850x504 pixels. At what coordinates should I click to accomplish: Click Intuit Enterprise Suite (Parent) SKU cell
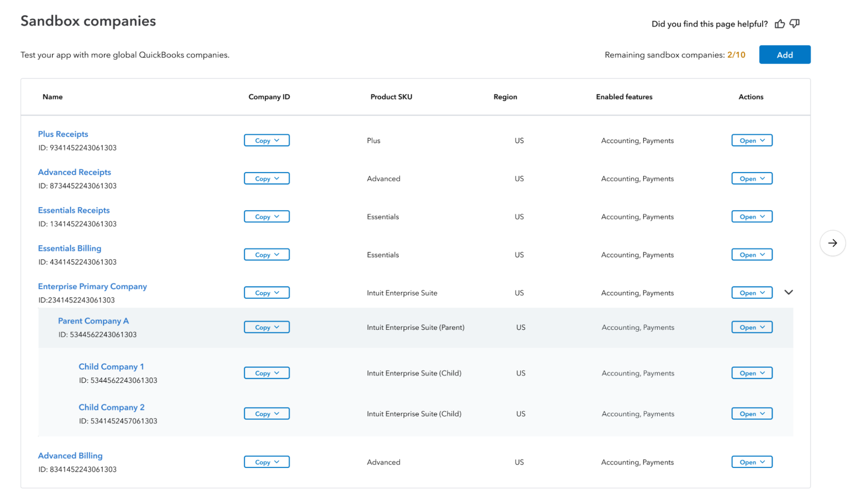(415, 327)
